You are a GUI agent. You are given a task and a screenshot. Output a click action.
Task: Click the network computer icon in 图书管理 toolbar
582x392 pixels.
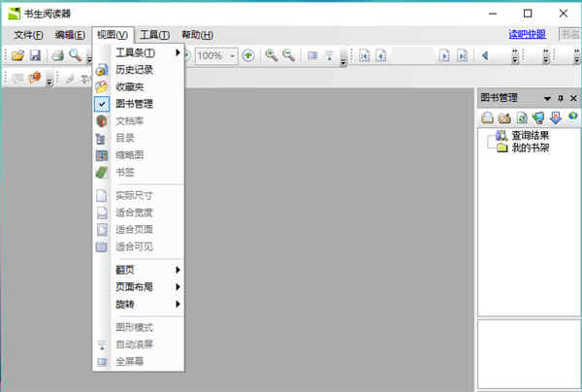click(538, 118)
